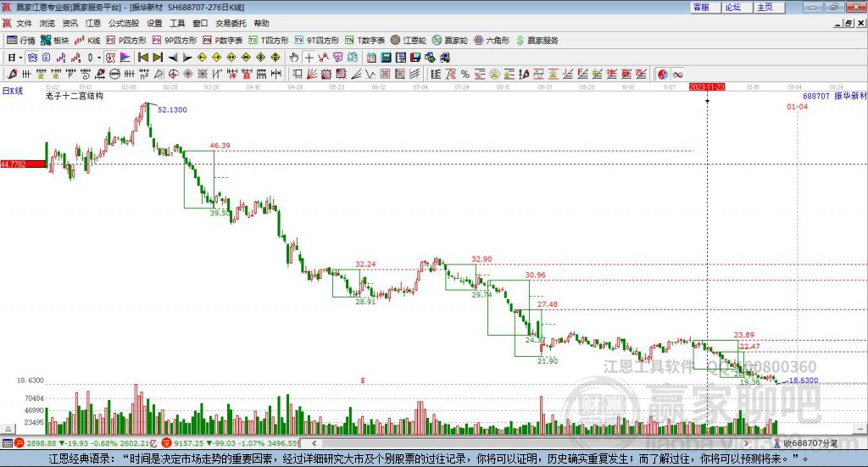The height and width of the screenshot is (467, 868).
Task: Click the 688707 振华新材 stock title
Action: click(x=835, y=96)
